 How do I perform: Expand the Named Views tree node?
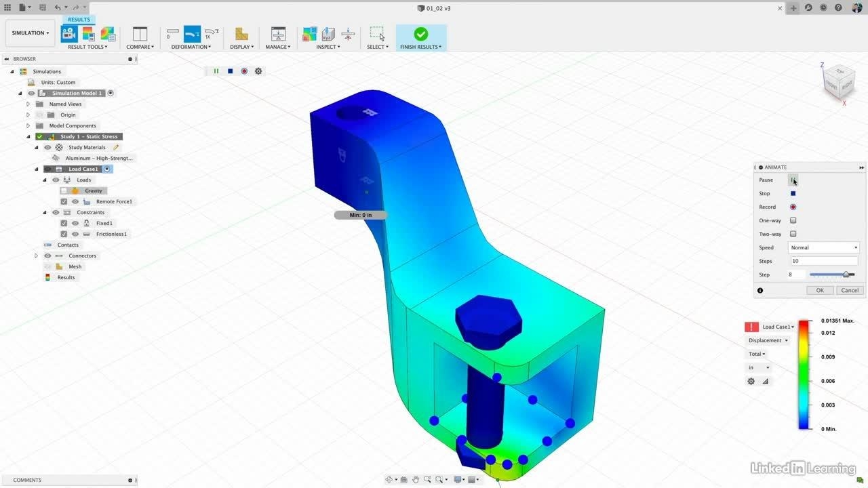(28, 104)
